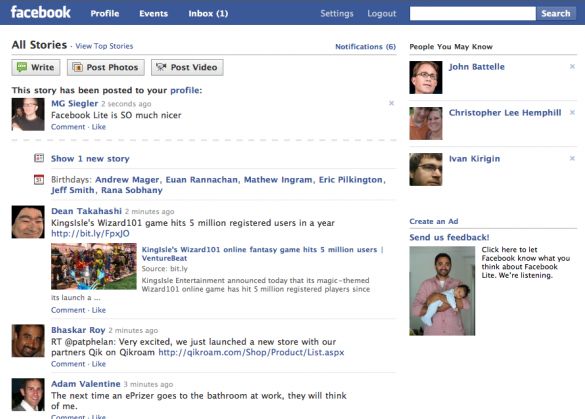Open Jeff Smith birthday link

pos(73,190)
